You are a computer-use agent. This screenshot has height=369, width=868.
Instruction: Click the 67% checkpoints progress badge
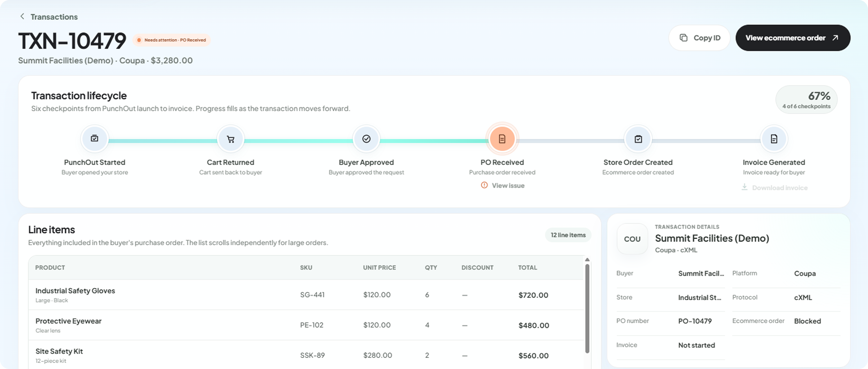[806, 100]
